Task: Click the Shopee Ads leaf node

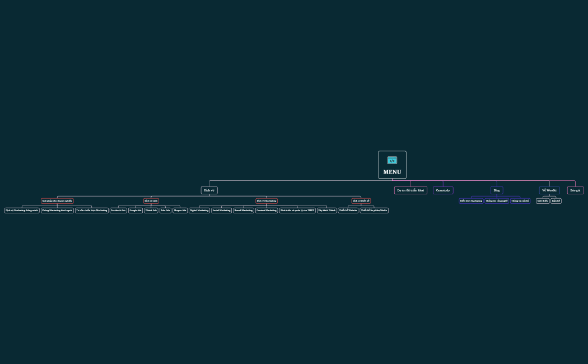Action: coord(180,211)
